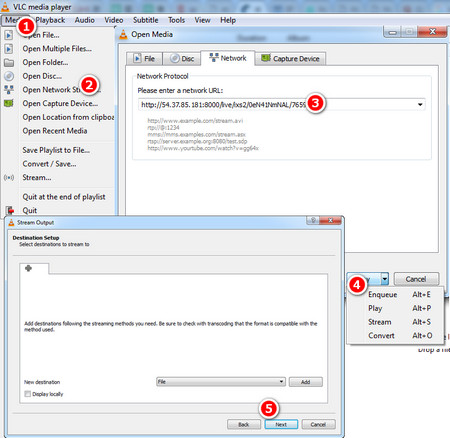The width and height of the screenshot is (450, 438).
Task: Open the Subtitle menu
Action: pyautogui.click(x=146, y=20)
